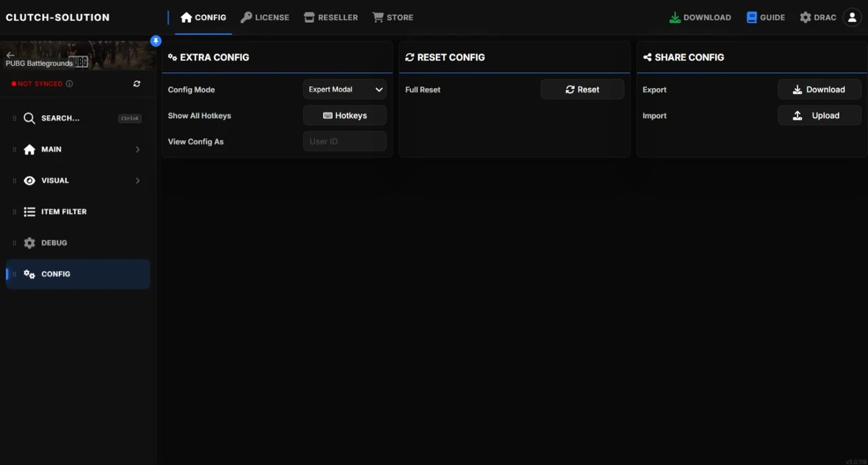The width and height of the screenshot is (868, 465).
Task: Switch to the RESELLER tab
Action: (331, 18)
